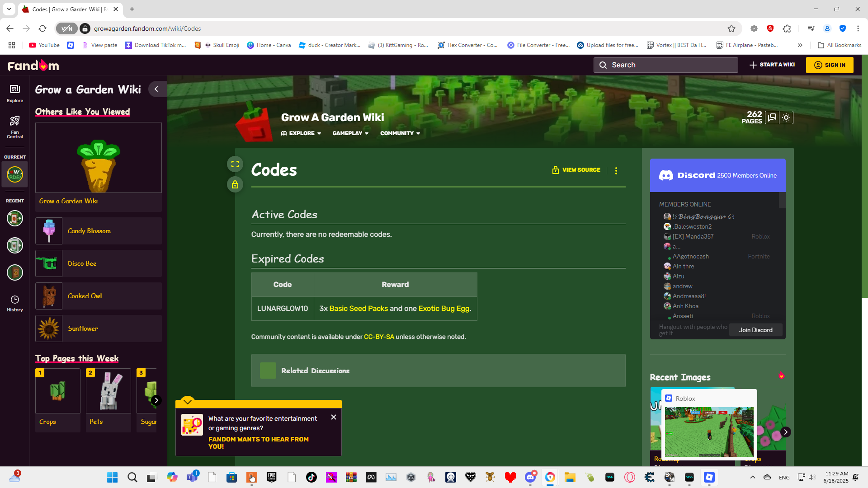Open Fan Central in the sidebar
Viewport: 868px width, 488px height.
(15, 127)
